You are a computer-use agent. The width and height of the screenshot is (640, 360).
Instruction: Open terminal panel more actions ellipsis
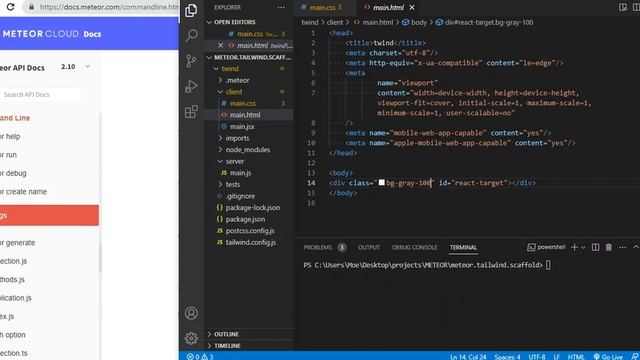tap(622, 247)
